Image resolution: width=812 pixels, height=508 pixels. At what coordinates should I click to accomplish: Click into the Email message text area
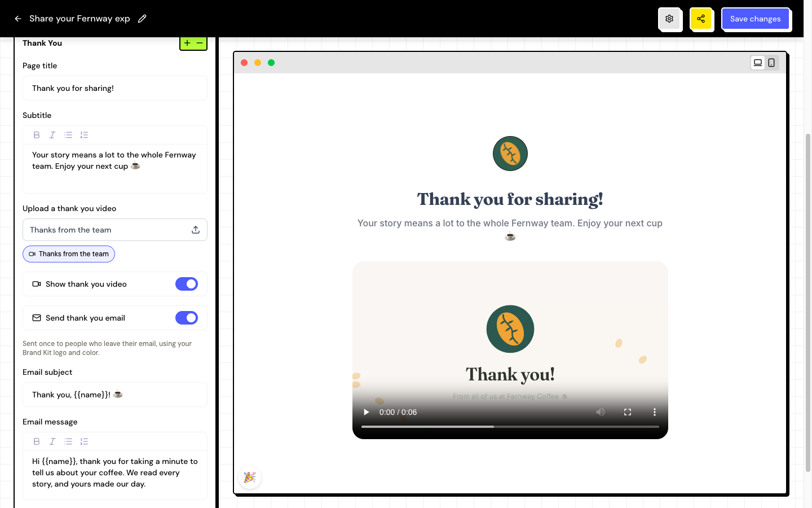click(x=115, y=475)
